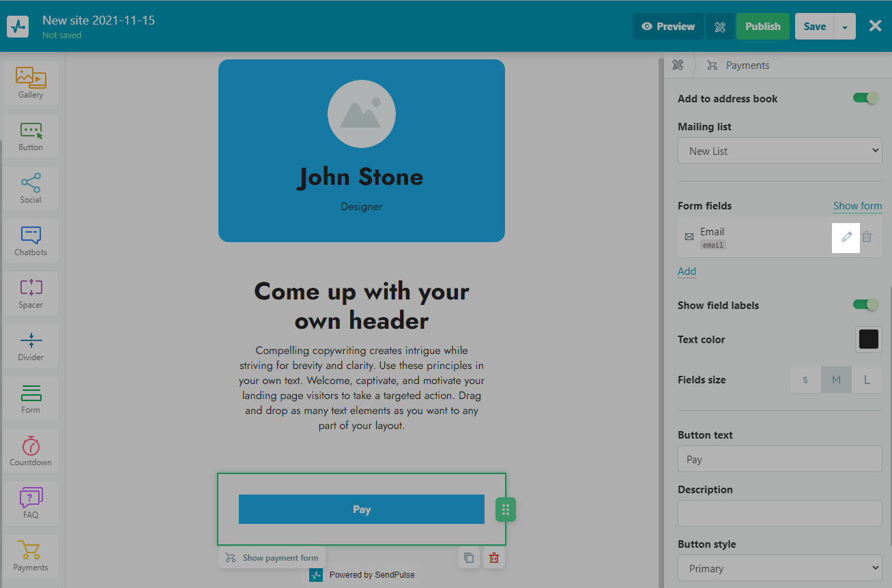The height and width of the screenshot is (588, 892).
Task: Click the Show form link
Action: click(x=857, y=206)
